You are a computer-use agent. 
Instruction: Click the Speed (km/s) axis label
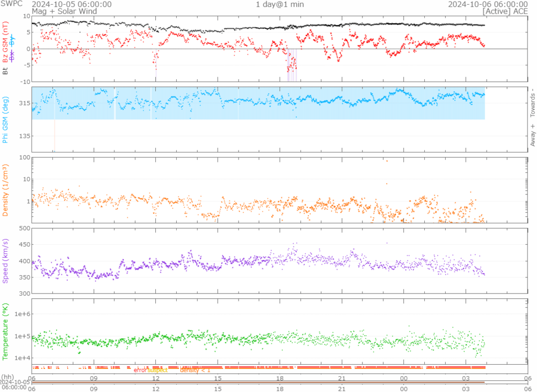tap(6, 260)
